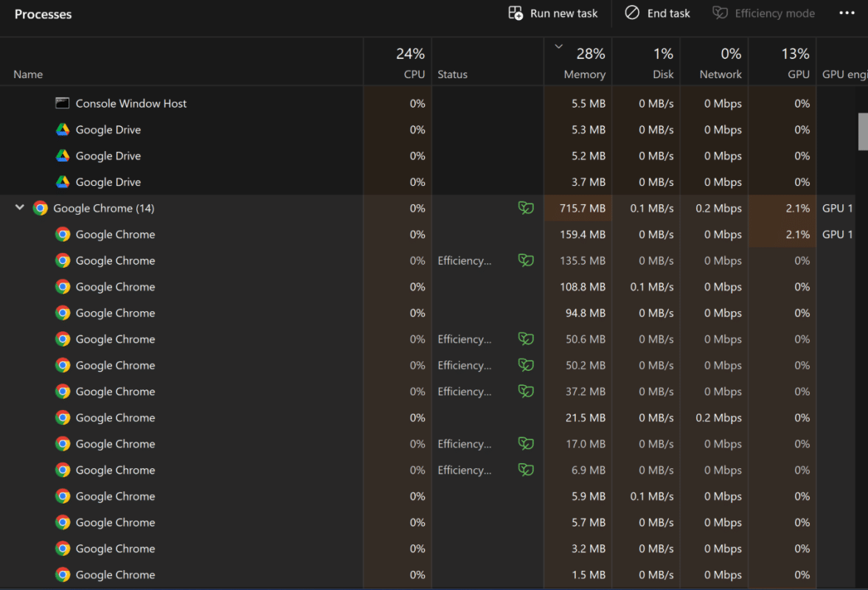
Task: Click the Chrome icon in the 50.6 MB row
Action: click(63, 339)
